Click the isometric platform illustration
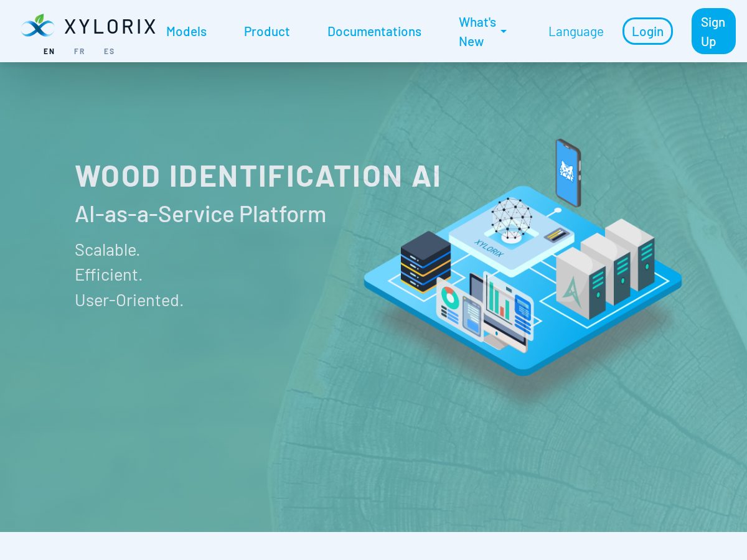The image size is (747, 560). (x=523, y=258)
